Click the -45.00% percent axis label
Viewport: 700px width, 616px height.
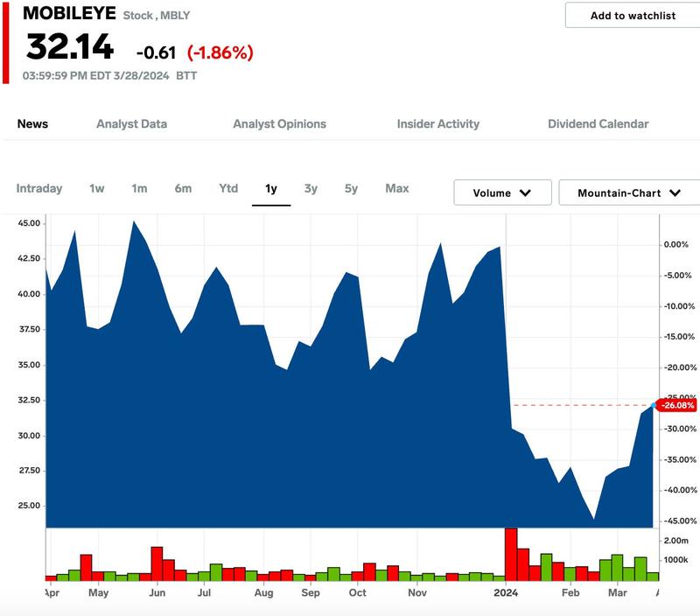tap(681, 521)
